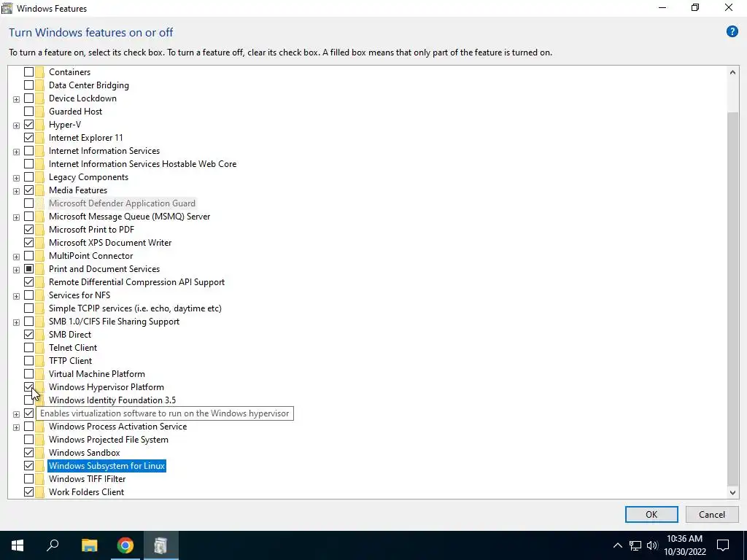
Task: Select Windows Features taskbar icon
Action: pyautogui.click(x=161, y=545)
